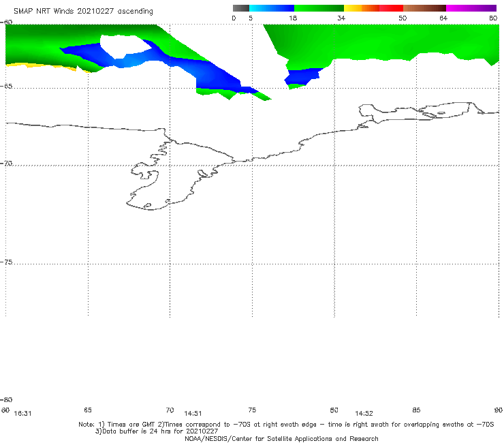Click the swath time '14:51'
This screenshot has height=443, width=504.
(193, 414)
